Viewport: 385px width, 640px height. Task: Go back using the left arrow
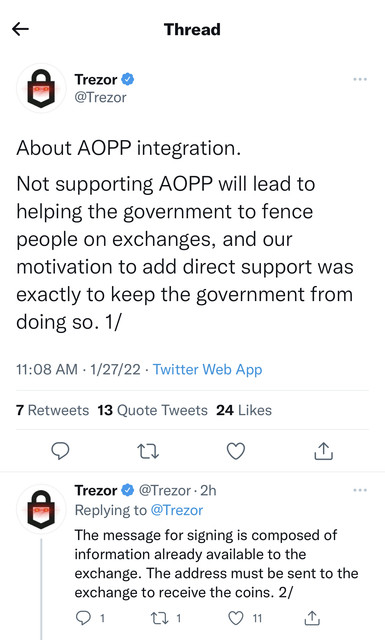(20, 29)
